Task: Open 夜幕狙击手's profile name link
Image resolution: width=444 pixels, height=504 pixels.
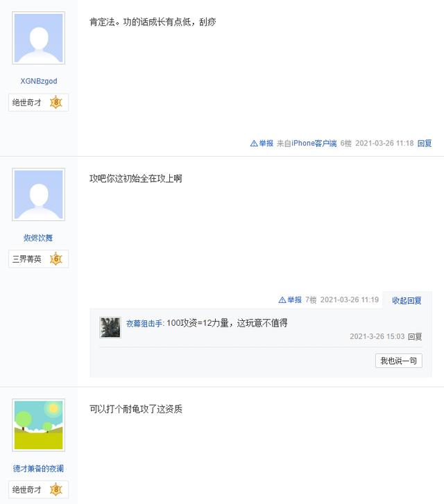Action: (144, 323)
